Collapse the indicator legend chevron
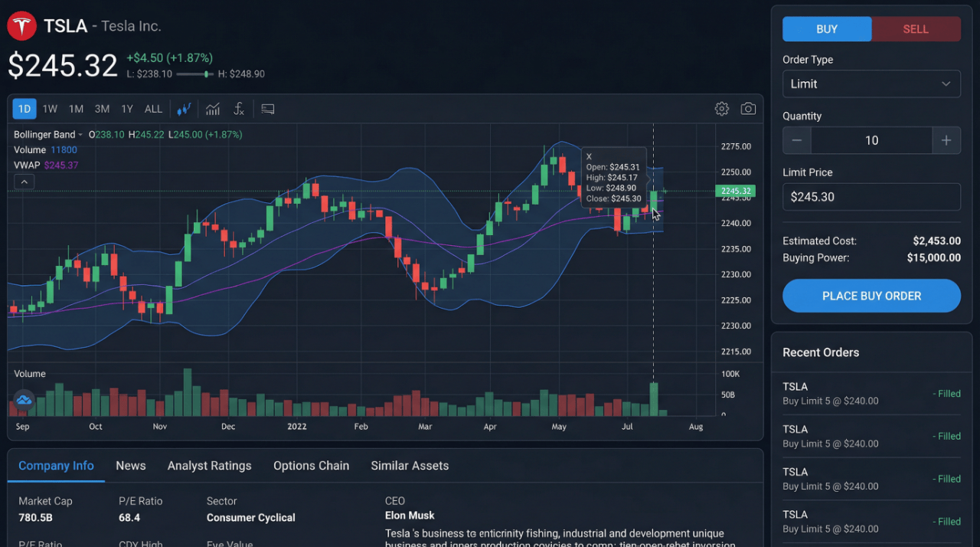Viewport: 980px width, 547px height. click(x=24, y=182)
